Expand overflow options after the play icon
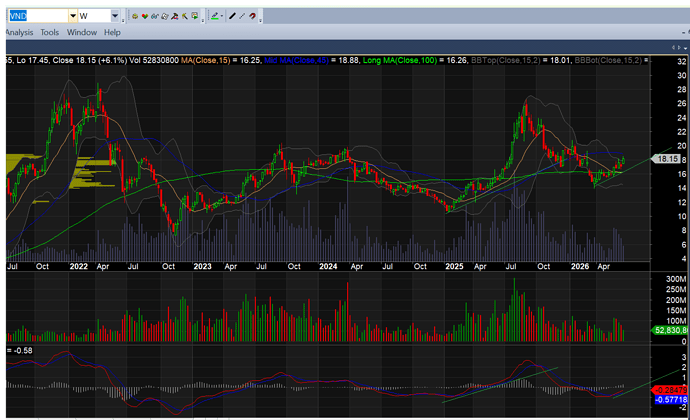Viewport: 690px width, 420px height. [x=202, y=21]
